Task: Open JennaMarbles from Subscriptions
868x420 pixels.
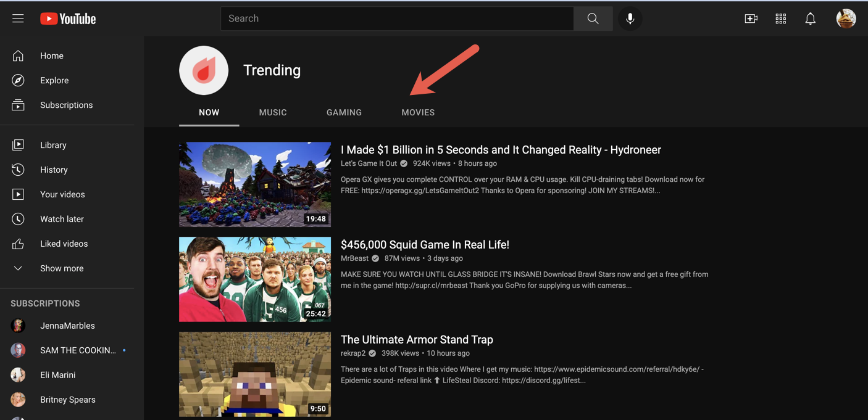Action: pyautogui.click(x=67, y=325)
